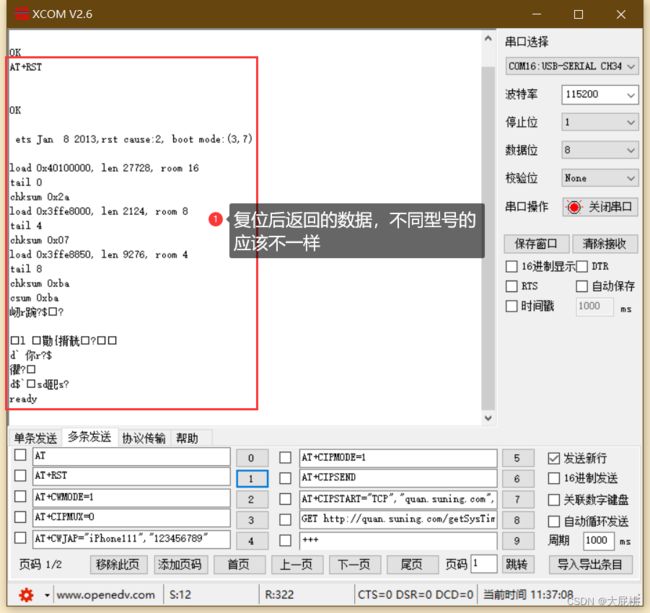
Task: Send AT+CIPMODE=1 with button 5
Action: (x=518, y=458)
